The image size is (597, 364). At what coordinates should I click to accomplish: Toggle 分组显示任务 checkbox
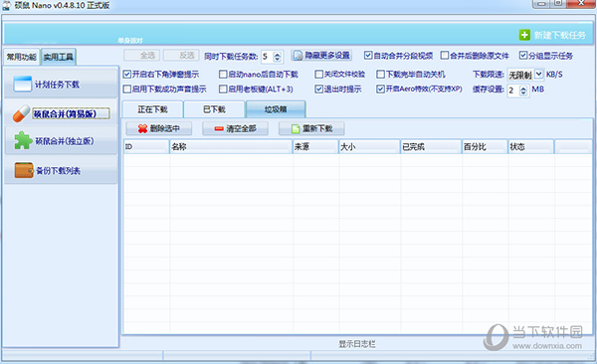click(523, 56)
